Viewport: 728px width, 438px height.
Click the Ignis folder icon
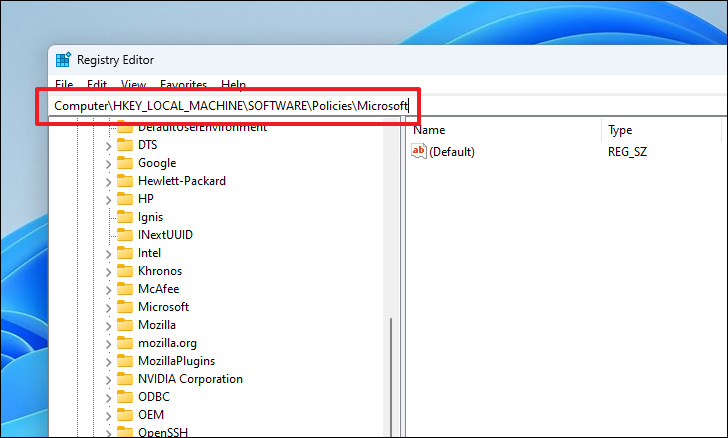(124, 217)
